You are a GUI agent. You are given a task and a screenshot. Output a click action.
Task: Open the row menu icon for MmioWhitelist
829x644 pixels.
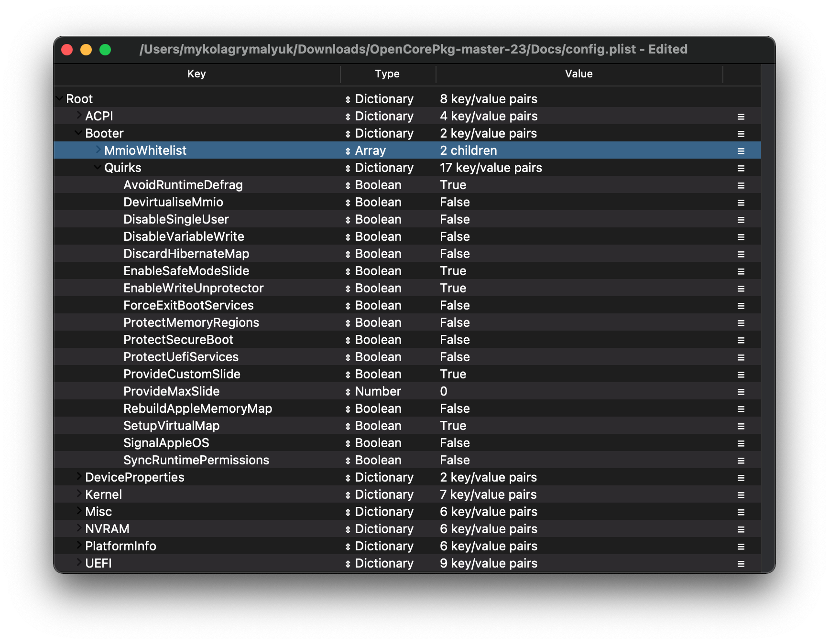click(x=741, y=151)
